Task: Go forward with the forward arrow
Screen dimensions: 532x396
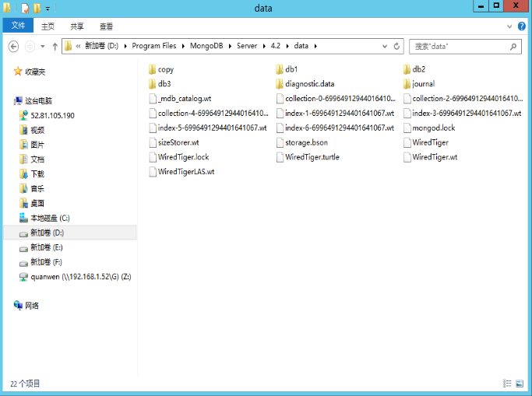Action: [30, 47]
